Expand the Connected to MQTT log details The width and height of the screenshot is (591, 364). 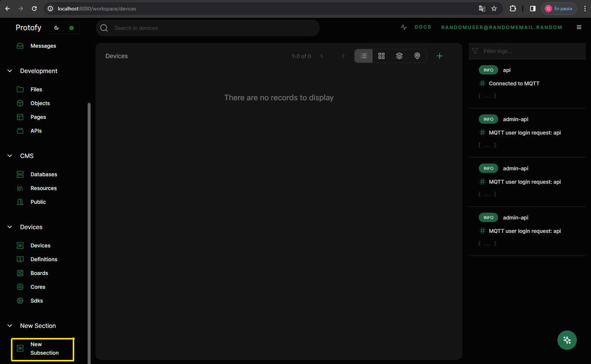(487, 96)
